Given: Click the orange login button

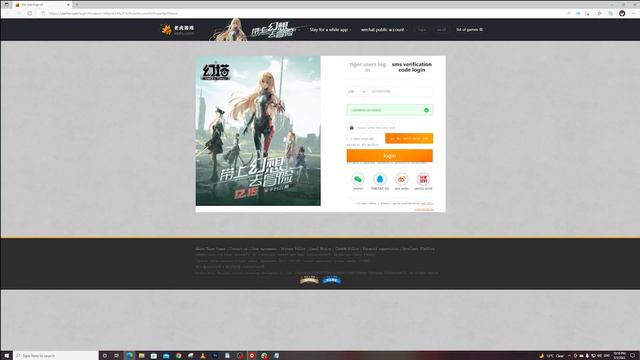Looking at the screenshot, I should click(x=389, y=156).
